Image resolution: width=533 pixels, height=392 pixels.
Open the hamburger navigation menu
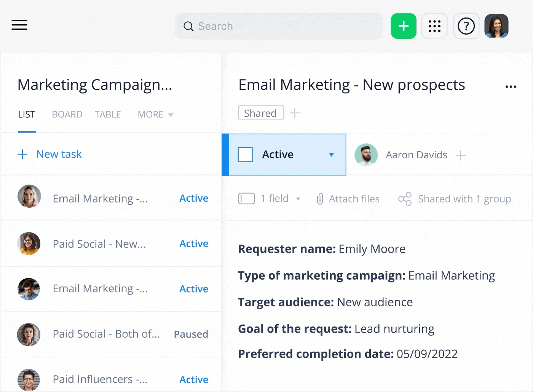point(19,25)
